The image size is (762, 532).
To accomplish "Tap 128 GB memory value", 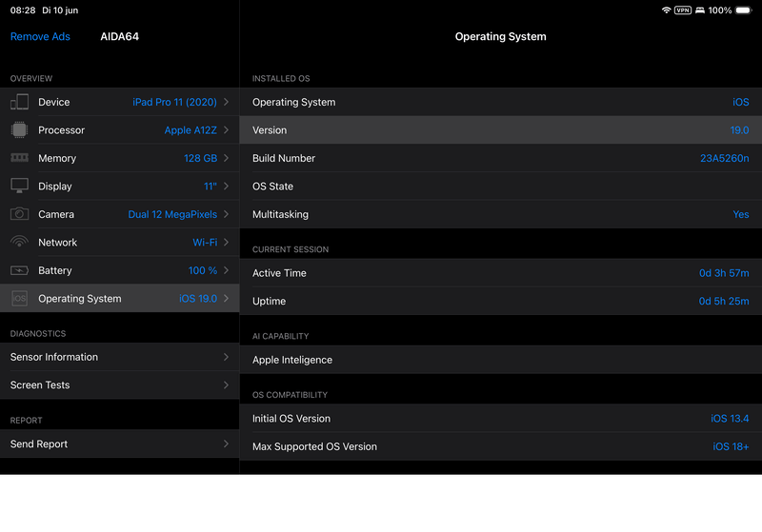I will (200, 158).
